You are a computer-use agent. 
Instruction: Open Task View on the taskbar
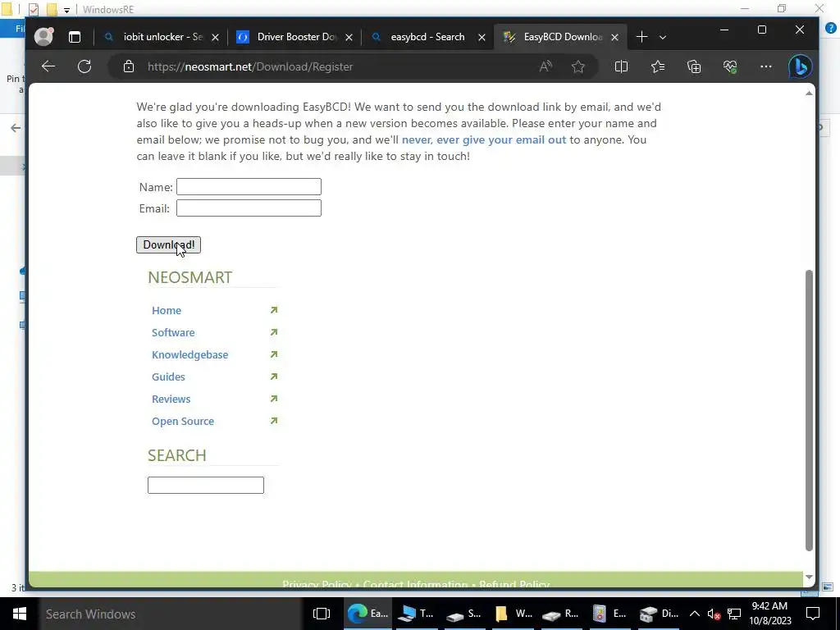point(322,614)
